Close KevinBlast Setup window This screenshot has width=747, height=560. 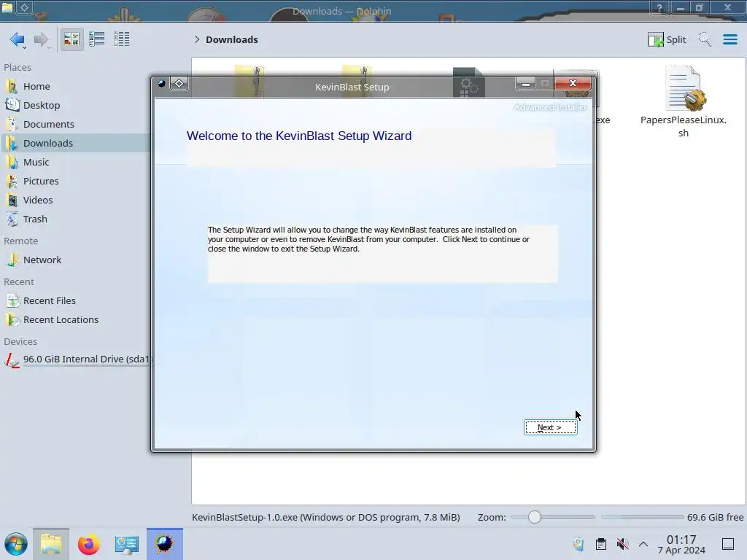point(573,84)
